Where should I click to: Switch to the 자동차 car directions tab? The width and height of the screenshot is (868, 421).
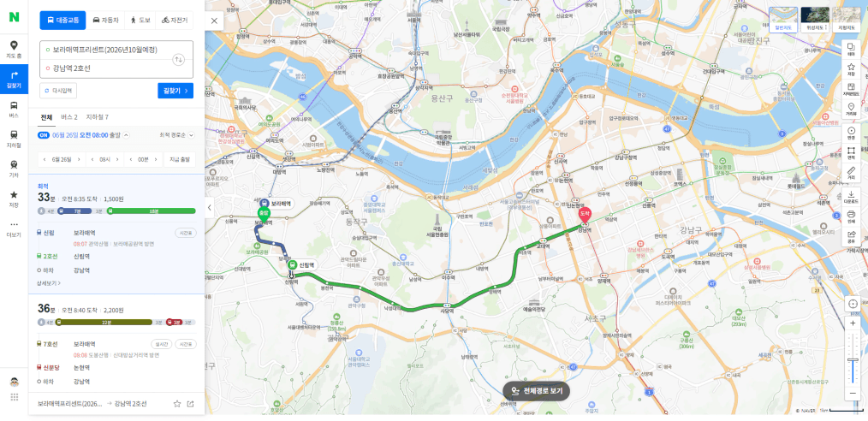pyautogui.click(x=104, y=21)
